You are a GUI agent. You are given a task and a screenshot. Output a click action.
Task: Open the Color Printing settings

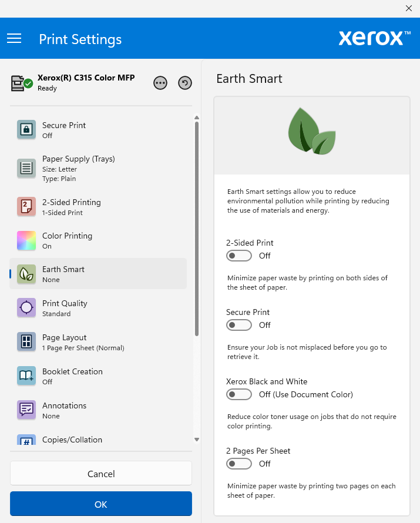[x=98, y=240]
